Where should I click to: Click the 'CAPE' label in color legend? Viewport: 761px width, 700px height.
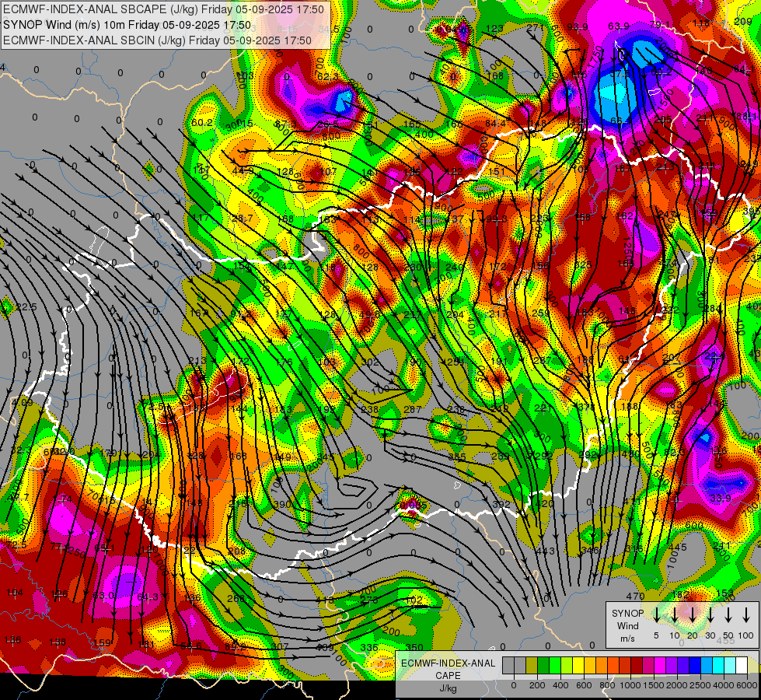[x=448, y=676]
